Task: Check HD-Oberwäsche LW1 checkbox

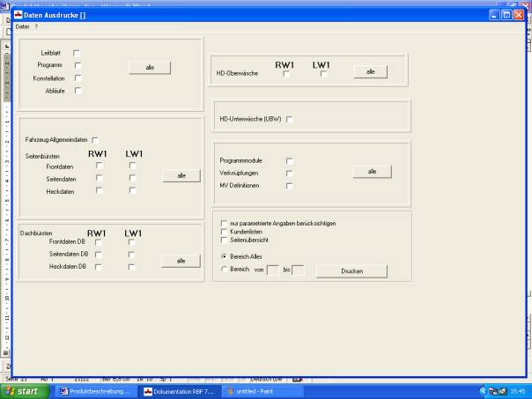Action: 323,74
